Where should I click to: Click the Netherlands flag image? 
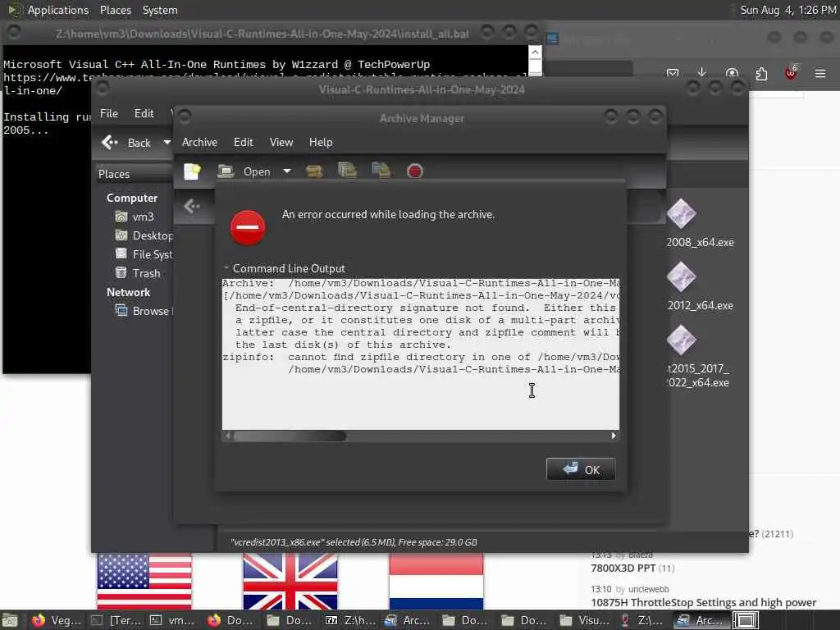(x=436, y=582)
